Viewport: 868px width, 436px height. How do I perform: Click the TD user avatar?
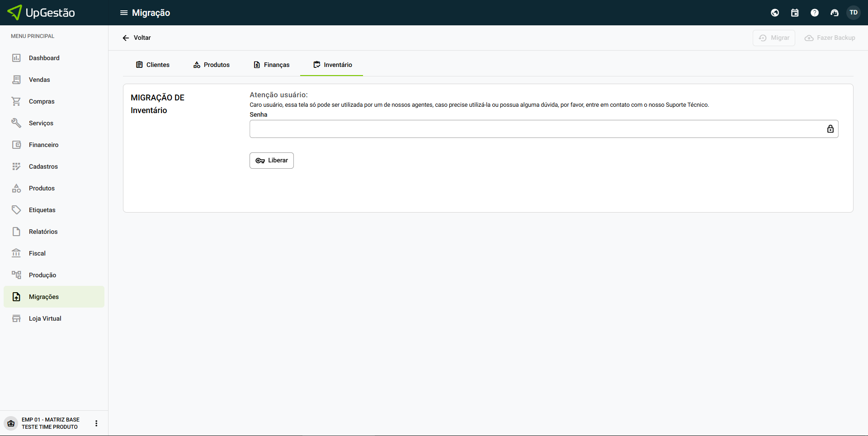[x=854, y=13]
